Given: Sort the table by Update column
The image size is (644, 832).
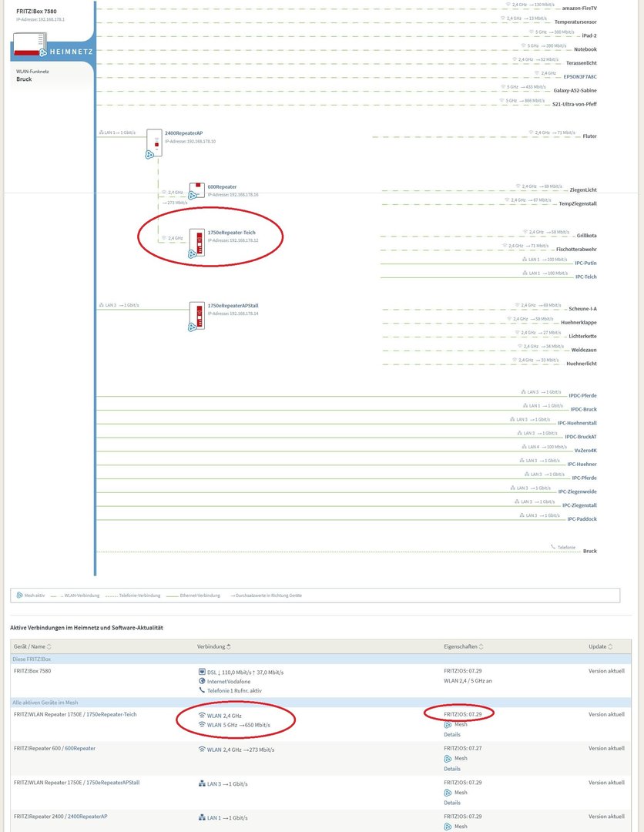Looking at the screenshot, I should [x=601, y=646].
